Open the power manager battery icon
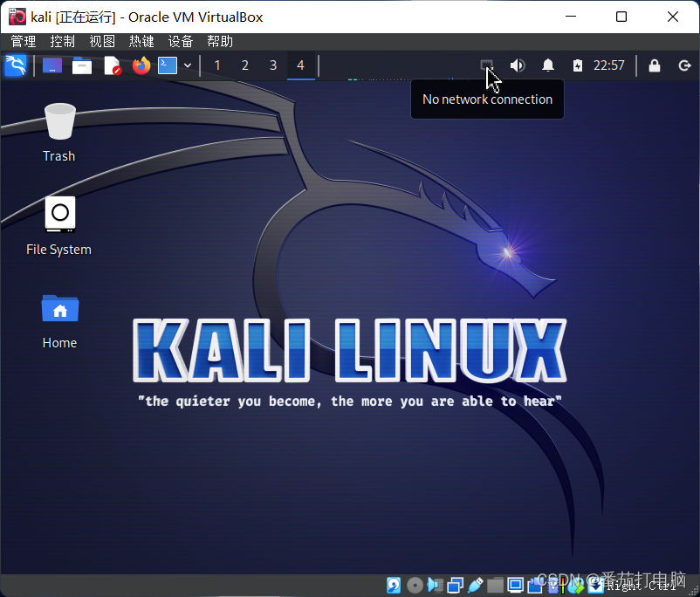The width and height of the screenshot is (700, 597). [x=578, y=65]
